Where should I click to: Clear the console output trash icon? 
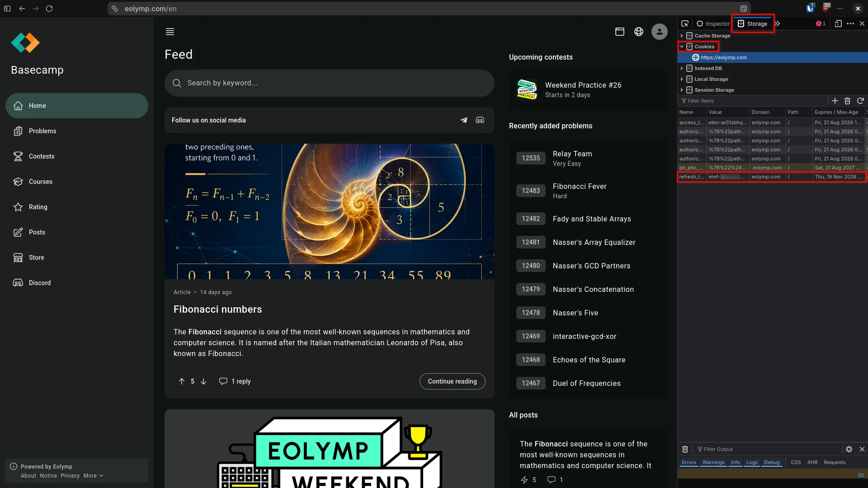[x=685, y=449]
